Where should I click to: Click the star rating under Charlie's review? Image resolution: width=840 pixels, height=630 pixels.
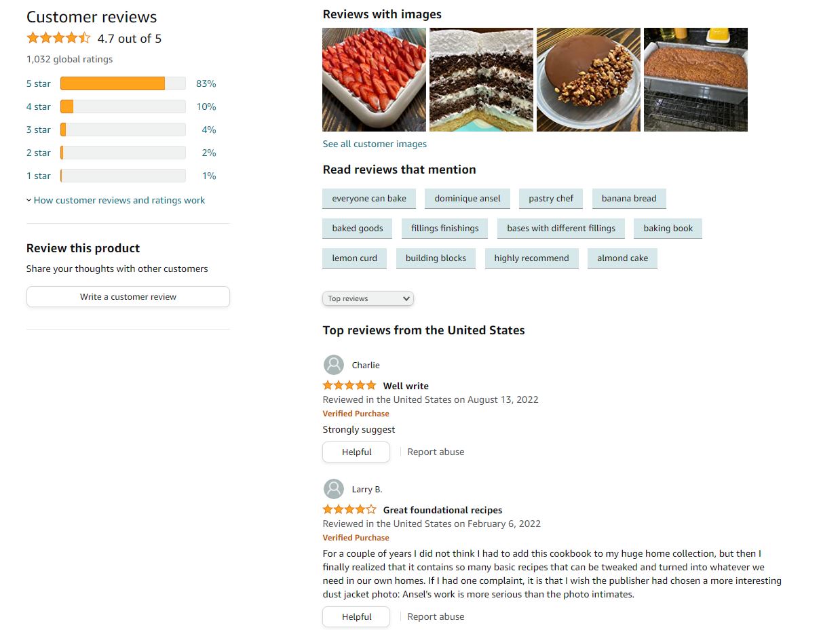[x=349, y=385]
